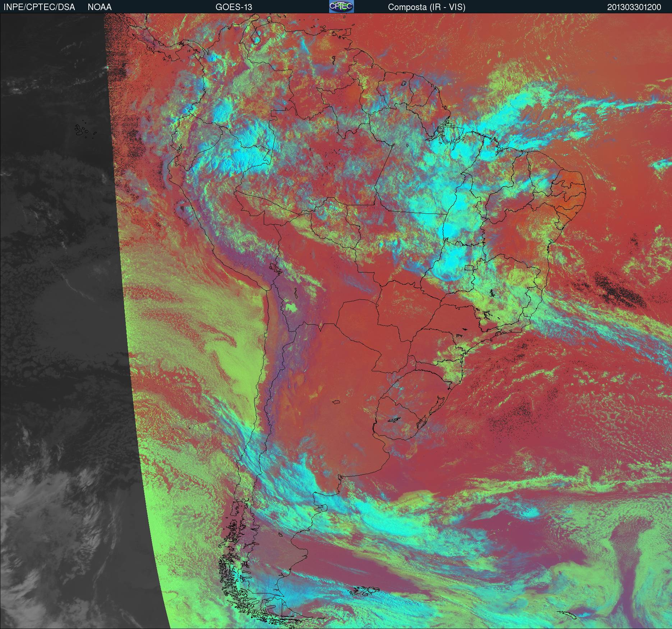Click the "201303301200" timestamp
Viewport: 672px width, 629px height.
click(634, 7)
